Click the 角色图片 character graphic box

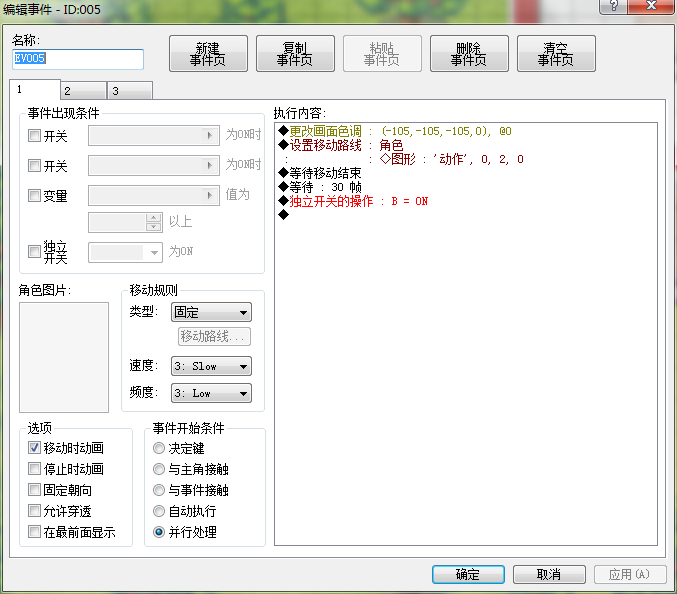[x=64, y=357]
